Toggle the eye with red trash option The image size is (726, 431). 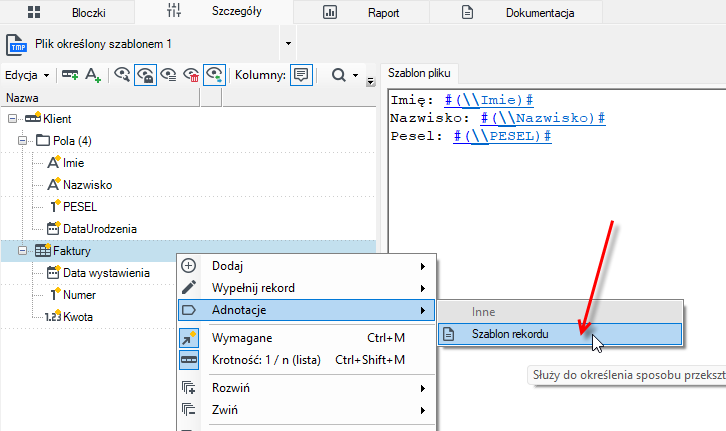191,75
